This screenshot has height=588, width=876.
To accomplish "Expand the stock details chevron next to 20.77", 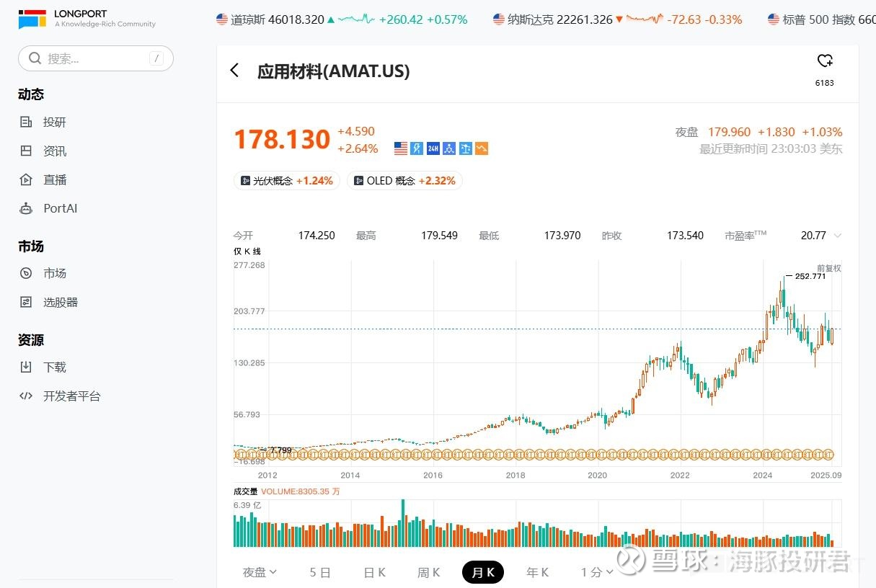I will point(837,236).
